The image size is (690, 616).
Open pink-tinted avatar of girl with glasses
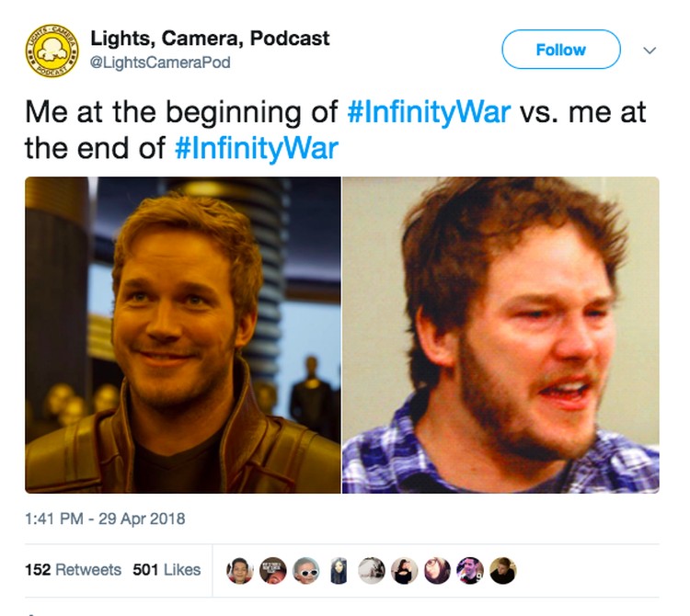(x=437, y=571)
